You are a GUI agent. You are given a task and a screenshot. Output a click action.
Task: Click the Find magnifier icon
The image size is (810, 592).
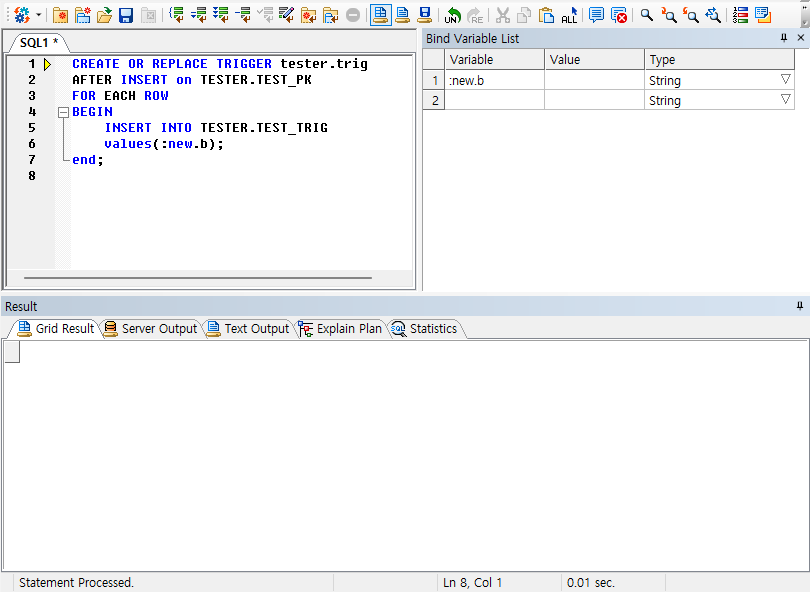click(x=647, y=15)
